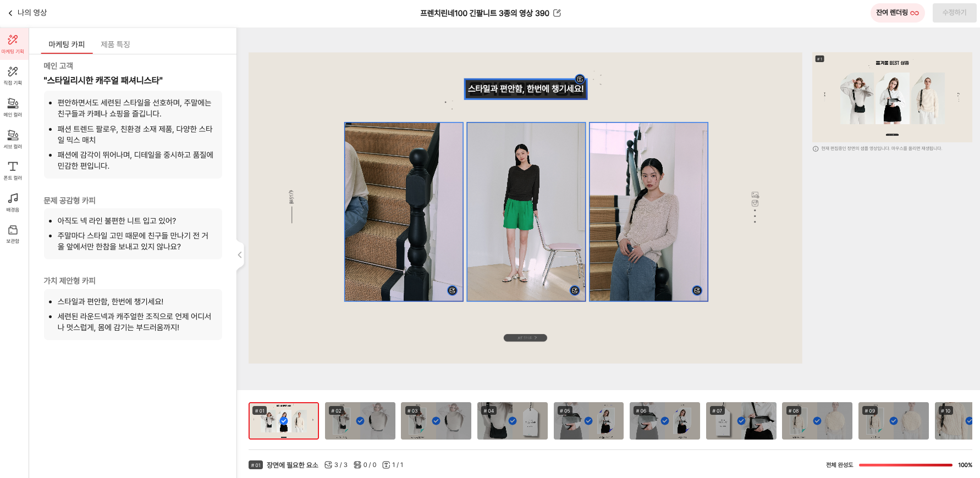Click the back arrow next to 나의 영상
The width and height of the screenshot is (980, 478).
pyautogui.click(x=10, y=13)
